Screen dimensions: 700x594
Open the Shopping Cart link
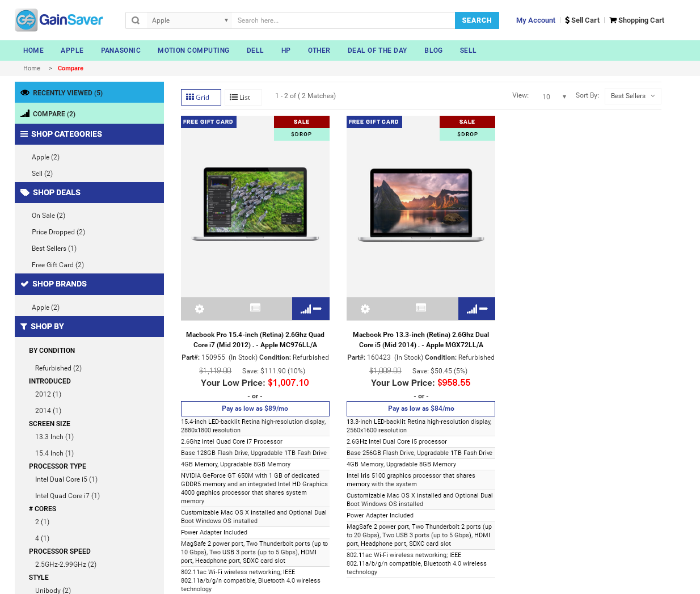[x=636, y=20]
